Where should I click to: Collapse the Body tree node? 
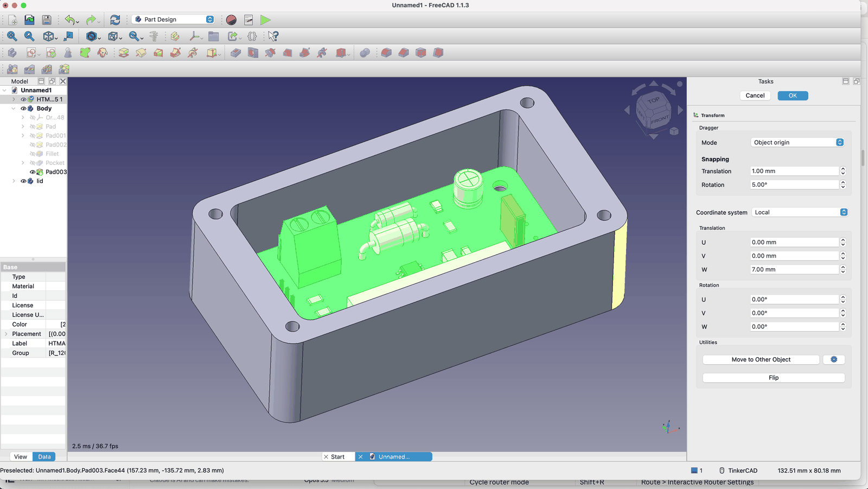pyautogui.click(x=14, y=109)
